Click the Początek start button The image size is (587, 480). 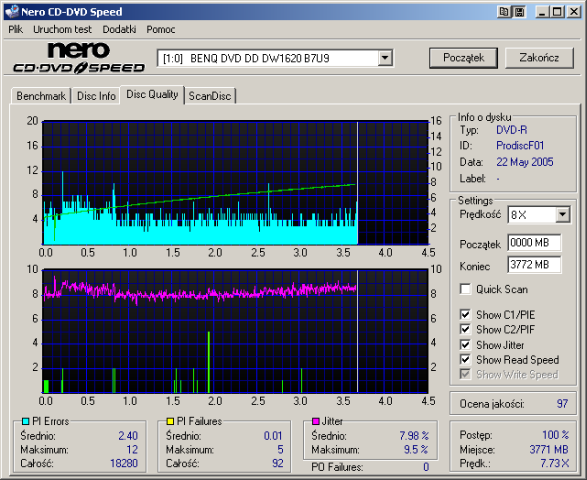click(x=463, y=58)
